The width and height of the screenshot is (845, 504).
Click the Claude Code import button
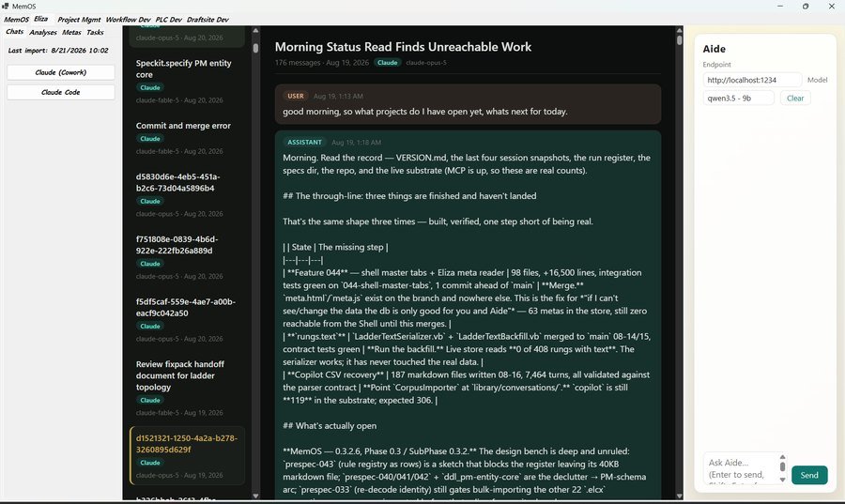pos(61,92)
